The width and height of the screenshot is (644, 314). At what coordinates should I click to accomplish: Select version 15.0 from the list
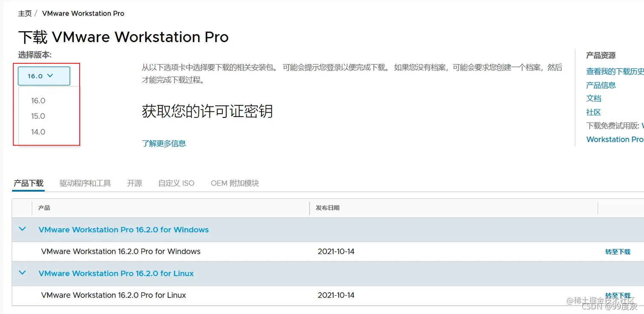tap(38, 116)
